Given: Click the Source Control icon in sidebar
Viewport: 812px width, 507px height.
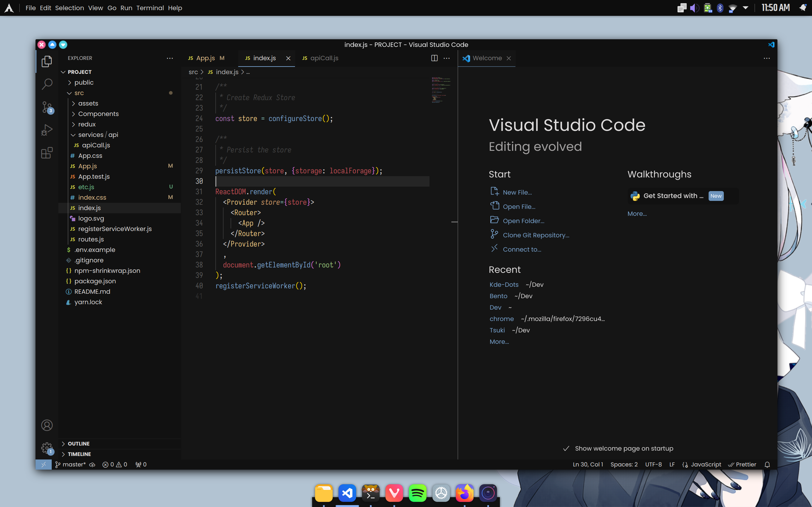Looking at the screenshot, I should point(47,107).
